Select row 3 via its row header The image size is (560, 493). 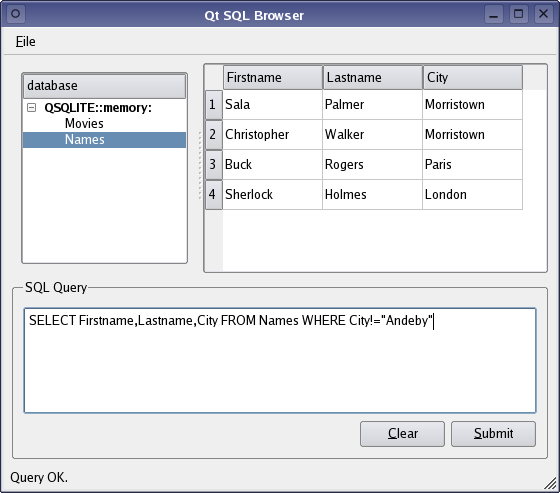click(x=214, y=165)
